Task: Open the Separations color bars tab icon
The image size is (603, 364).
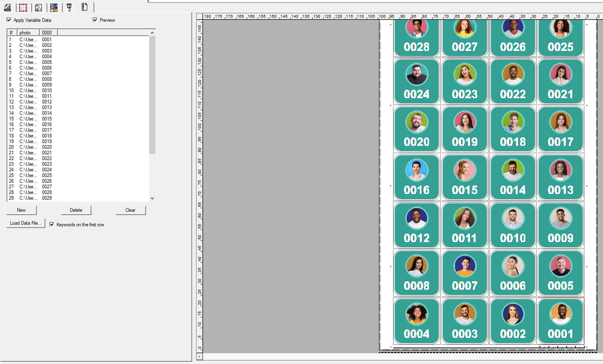Action: pyautogui.click(x=54, y=7)
